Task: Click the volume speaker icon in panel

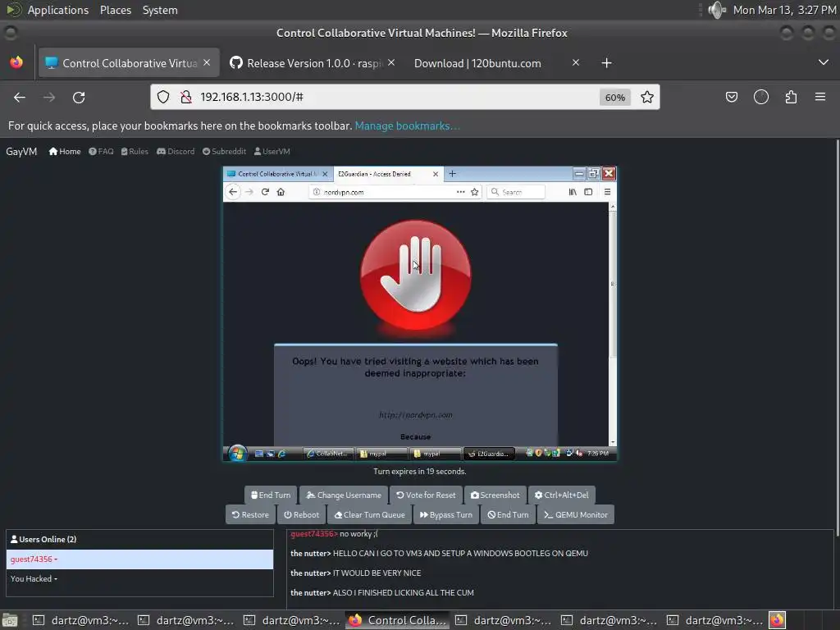Action: pyautogui.click(x=716, y=10)
